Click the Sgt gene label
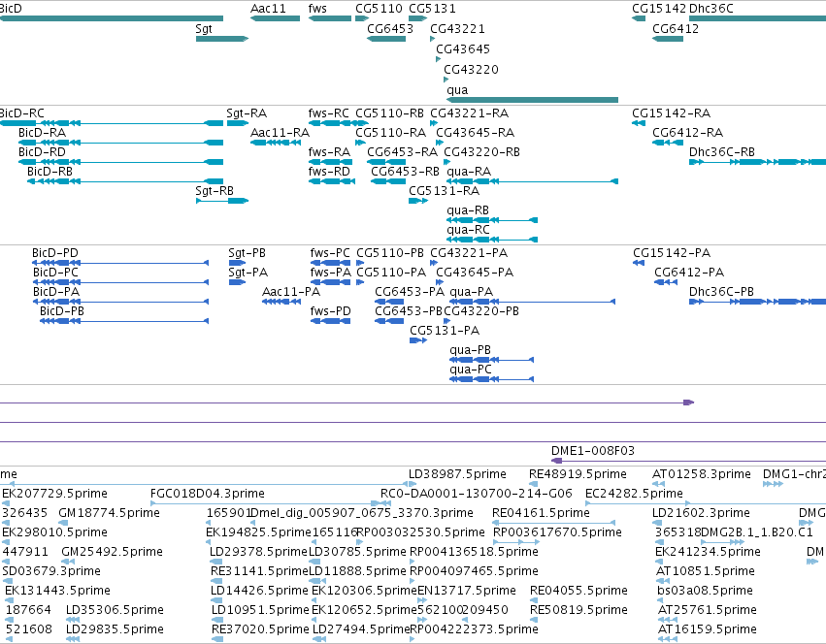 204,29
